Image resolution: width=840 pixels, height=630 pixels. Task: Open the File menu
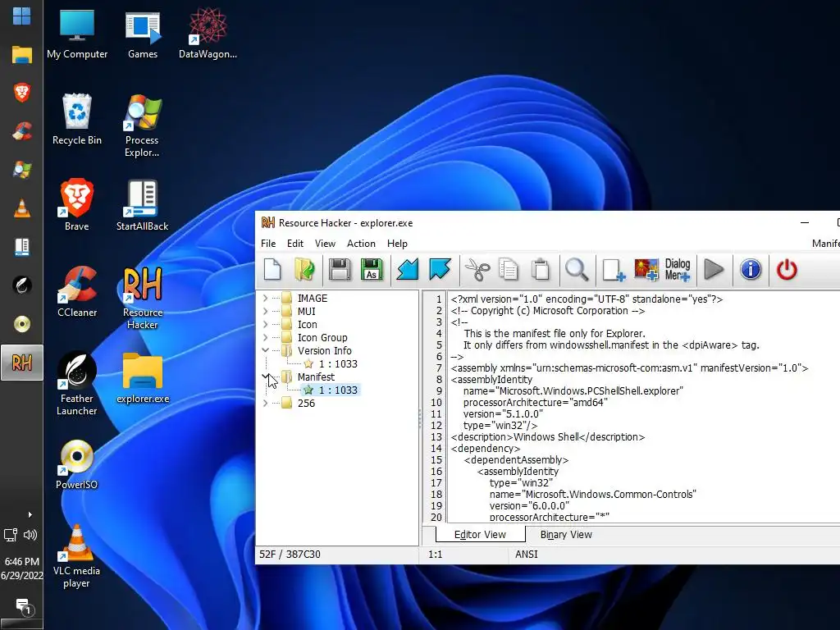[268, 243]
